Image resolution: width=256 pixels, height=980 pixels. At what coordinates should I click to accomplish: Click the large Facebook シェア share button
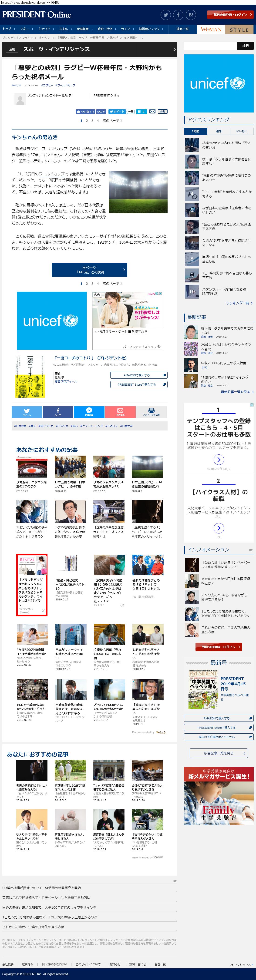[58, 412]
